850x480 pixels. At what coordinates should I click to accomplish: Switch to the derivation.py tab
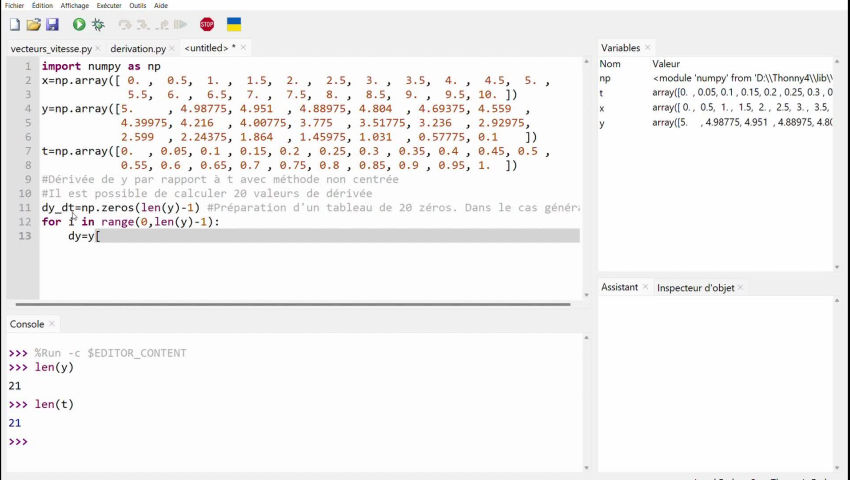[138, 48]
